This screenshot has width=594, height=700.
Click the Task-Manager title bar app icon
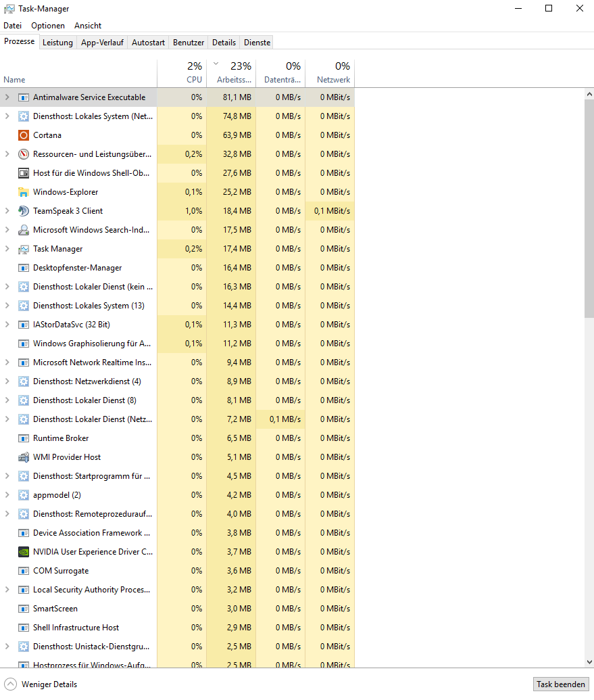point(9,9)
